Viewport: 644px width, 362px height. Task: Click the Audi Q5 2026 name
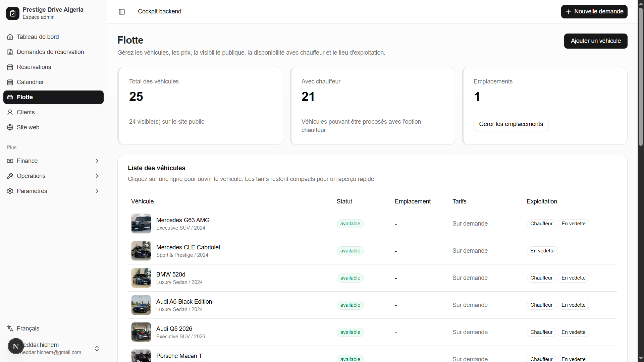coord(174,329)
